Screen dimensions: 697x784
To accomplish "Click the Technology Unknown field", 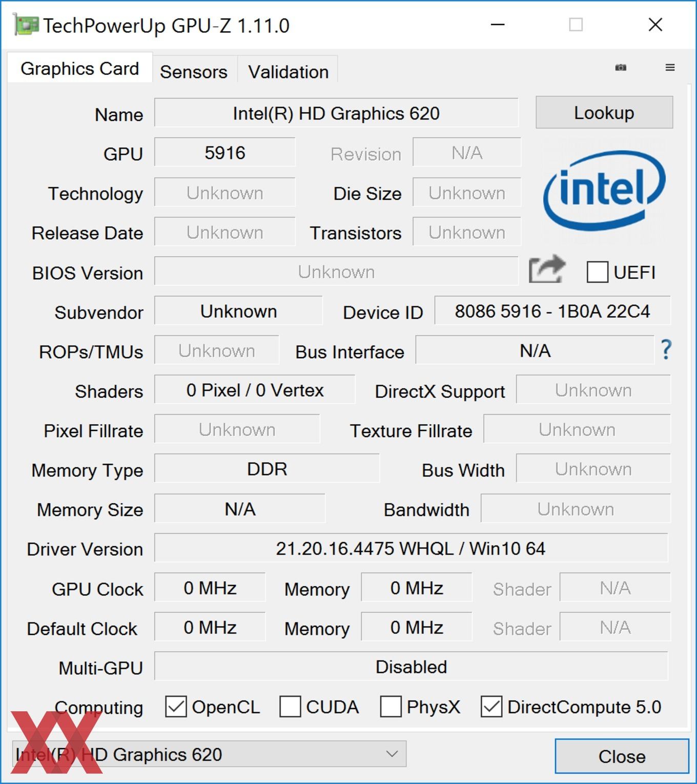I will [225, 193].
